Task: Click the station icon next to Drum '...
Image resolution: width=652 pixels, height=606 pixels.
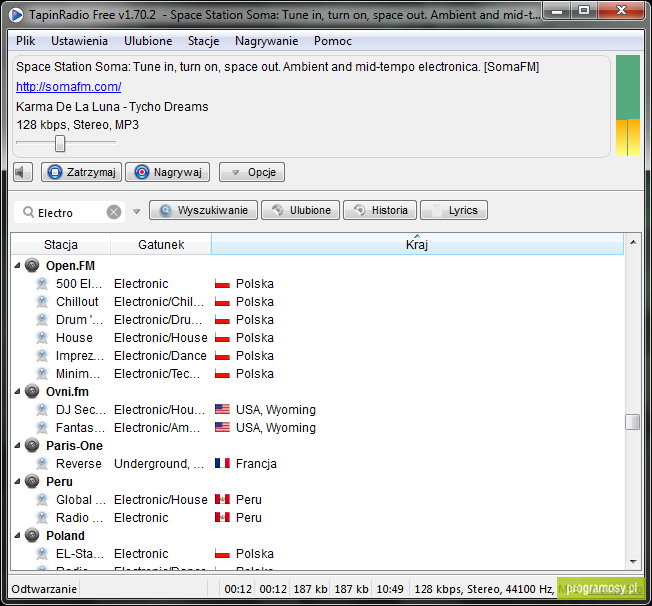Action: [42, 319]
